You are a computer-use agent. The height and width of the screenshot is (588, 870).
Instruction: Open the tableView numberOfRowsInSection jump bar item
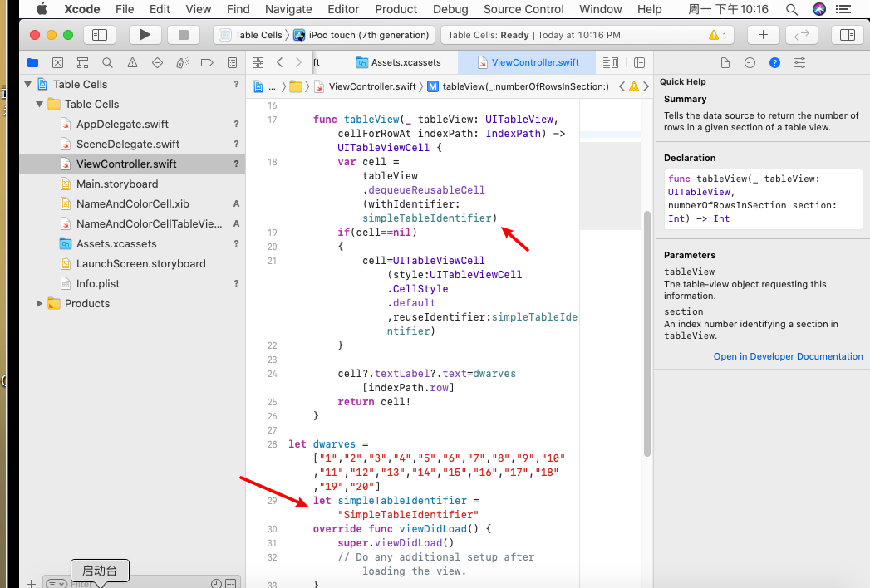tap(518, 86)
